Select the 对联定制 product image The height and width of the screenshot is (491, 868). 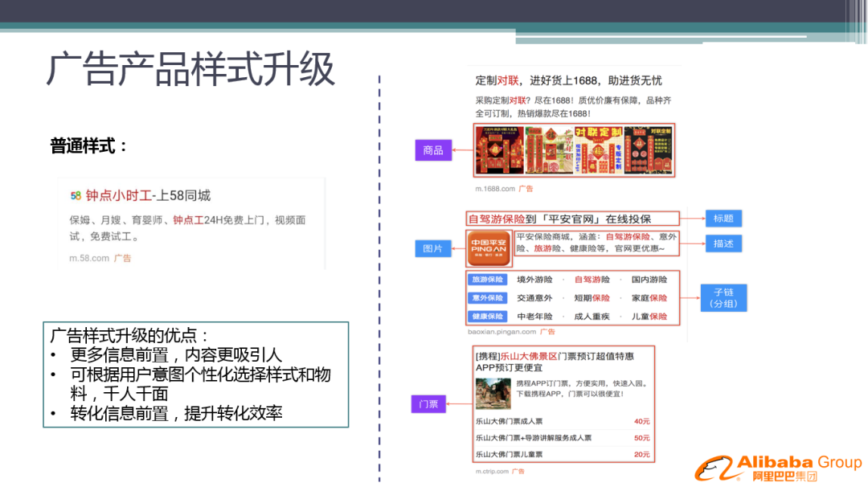coord(599,150)
